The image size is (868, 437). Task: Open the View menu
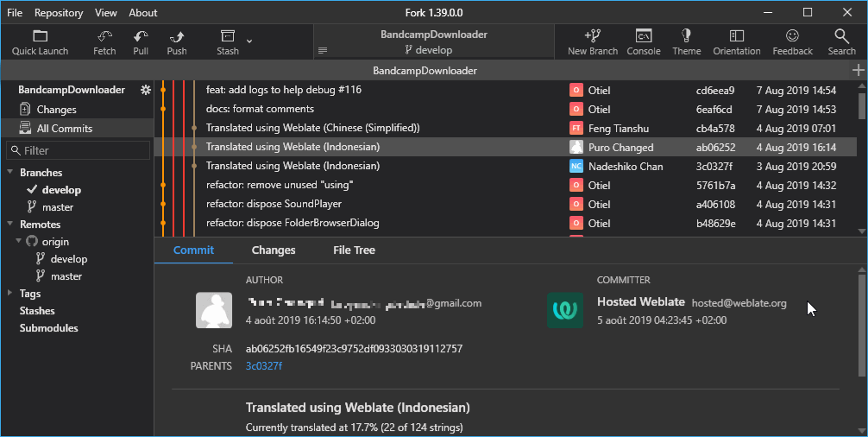(106, 13)
